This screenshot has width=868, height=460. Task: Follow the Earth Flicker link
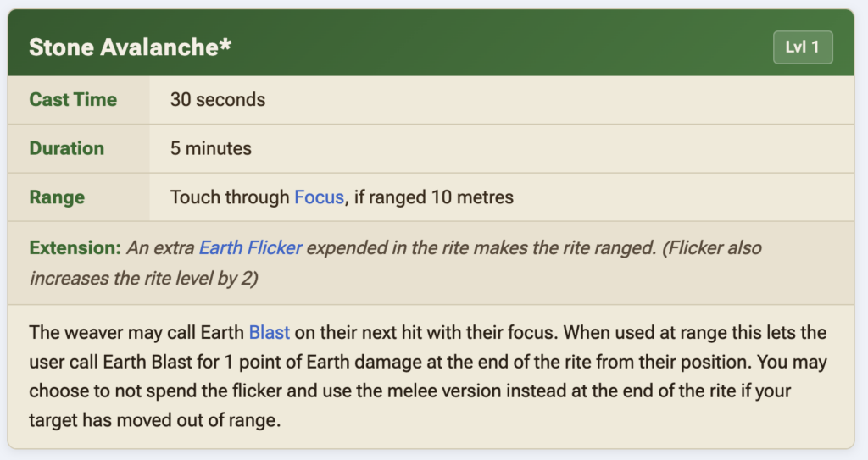250,248
